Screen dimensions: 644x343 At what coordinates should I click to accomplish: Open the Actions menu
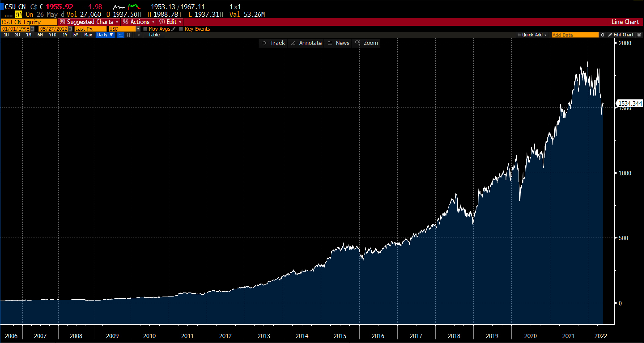[x=139, y=22]
